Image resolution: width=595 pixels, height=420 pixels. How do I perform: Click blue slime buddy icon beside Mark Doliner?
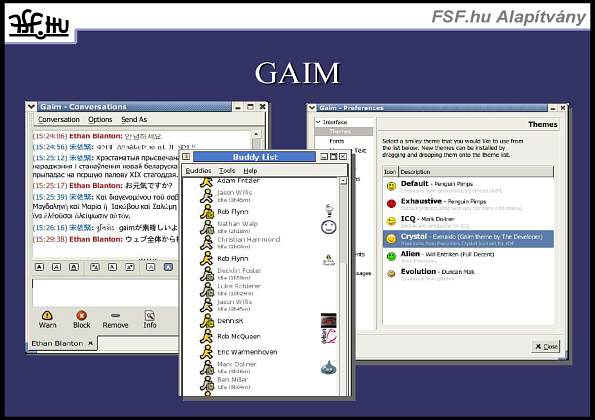click(x=328, y=367)
